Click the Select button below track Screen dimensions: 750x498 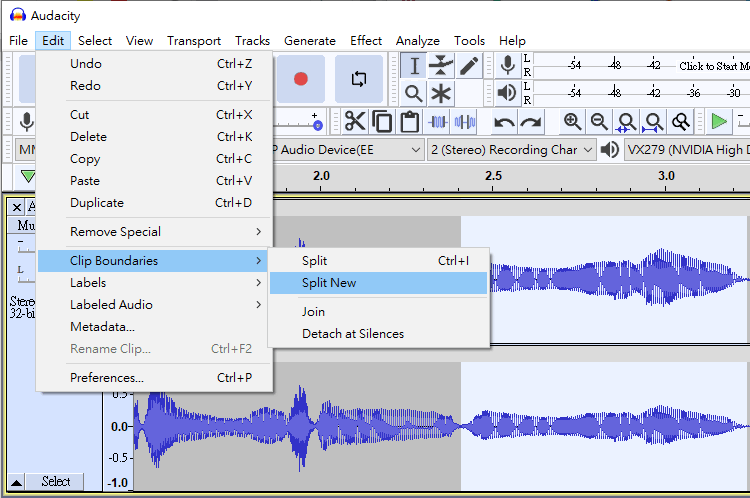click(56, 482)
